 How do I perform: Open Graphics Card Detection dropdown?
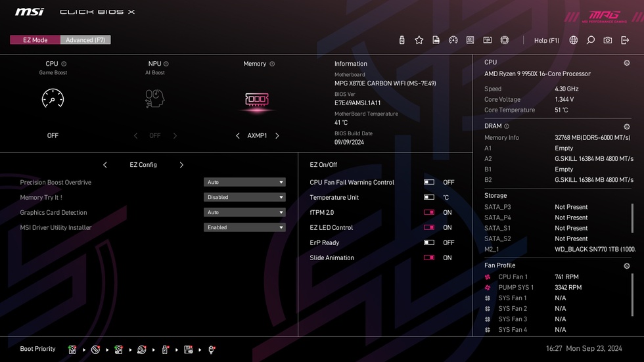tap(244, 212)
